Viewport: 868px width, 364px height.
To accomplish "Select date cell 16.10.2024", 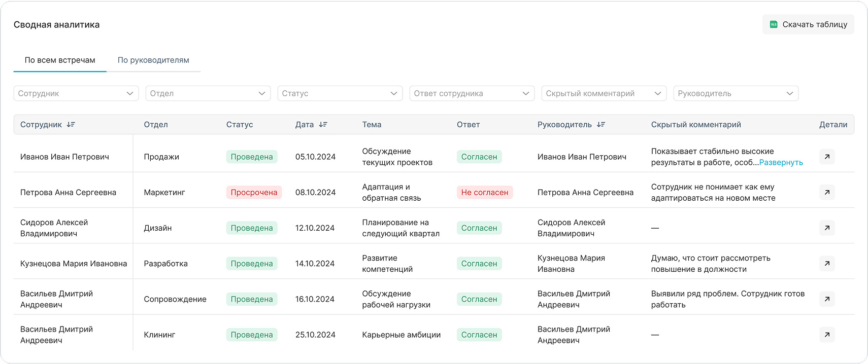I will click(x=315, y=299).
